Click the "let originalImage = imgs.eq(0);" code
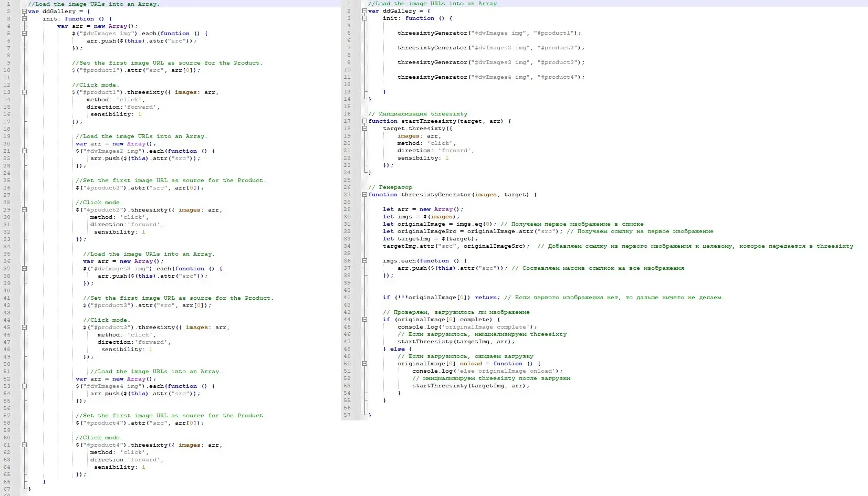Image resolution: width=868 pixels, height=496 pixels. tap(440, 224)
